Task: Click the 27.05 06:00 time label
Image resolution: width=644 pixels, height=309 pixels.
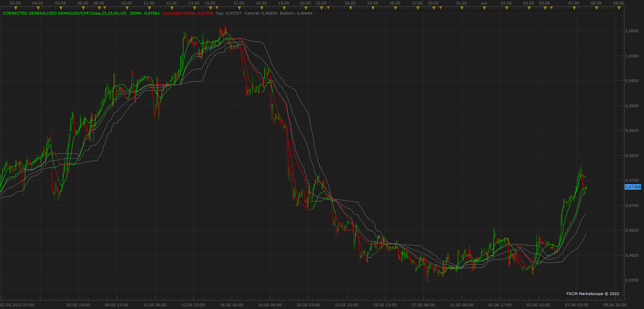Action: 423,305
